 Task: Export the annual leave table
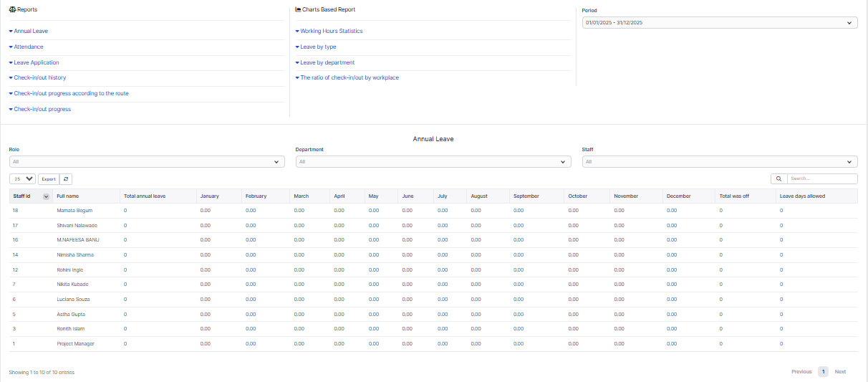(48, 179)
